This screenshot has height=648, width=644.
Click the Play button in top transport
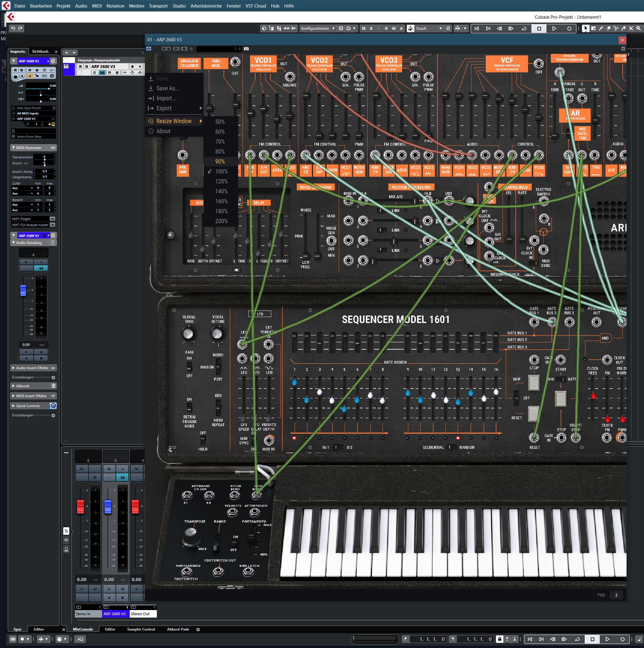pos(554,29)
